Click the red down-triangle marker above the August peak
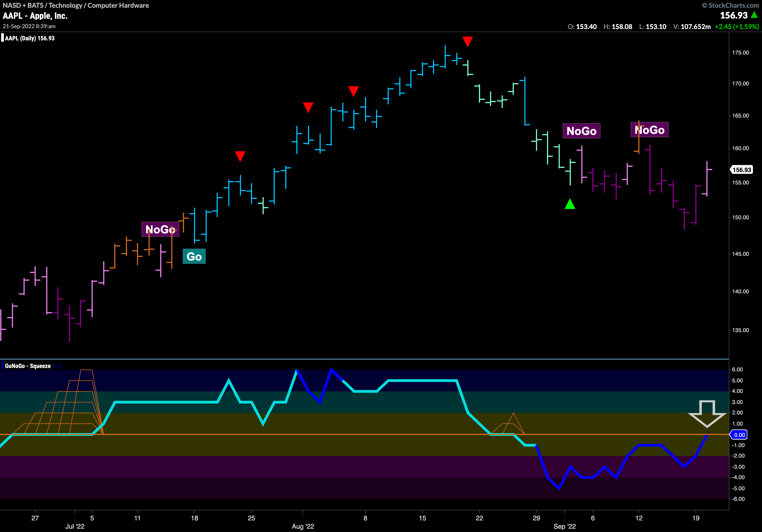 467,41
